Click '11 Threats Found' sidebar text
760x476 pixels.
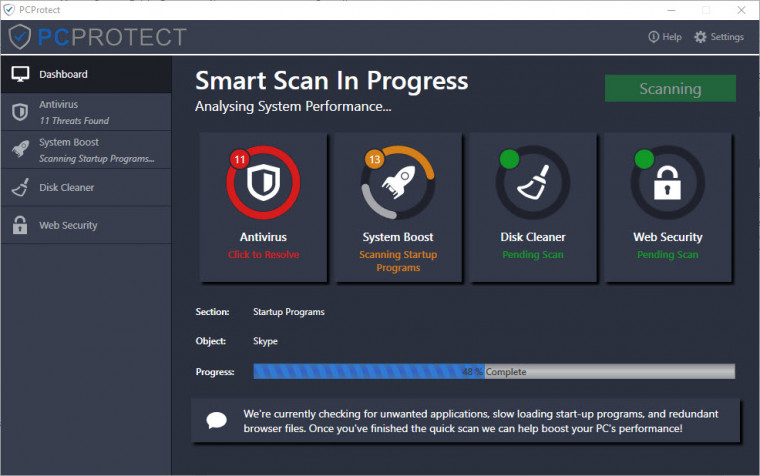coord(74,121)
